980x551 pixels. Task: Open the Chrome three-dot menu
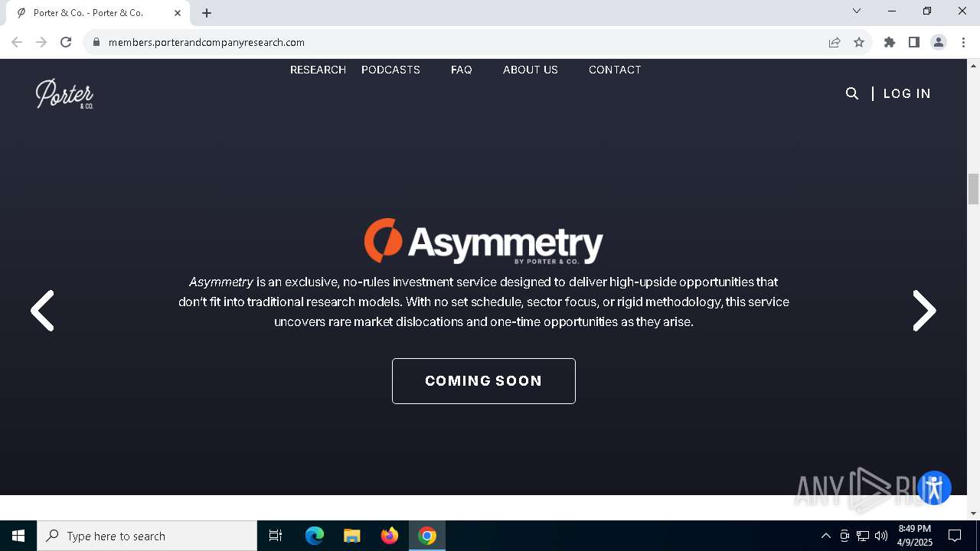point(963,42)
